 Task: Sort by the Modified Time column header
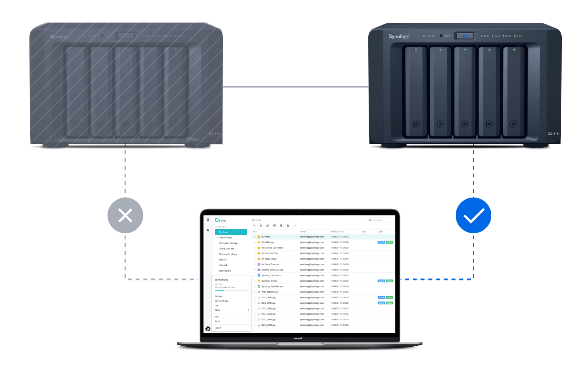pyautogui.click(x=337, y=232)
